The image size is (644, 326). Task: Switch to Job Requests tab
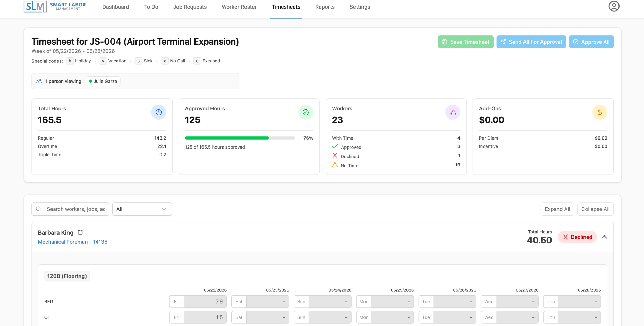pyautogui.click(x=190, y=7)
